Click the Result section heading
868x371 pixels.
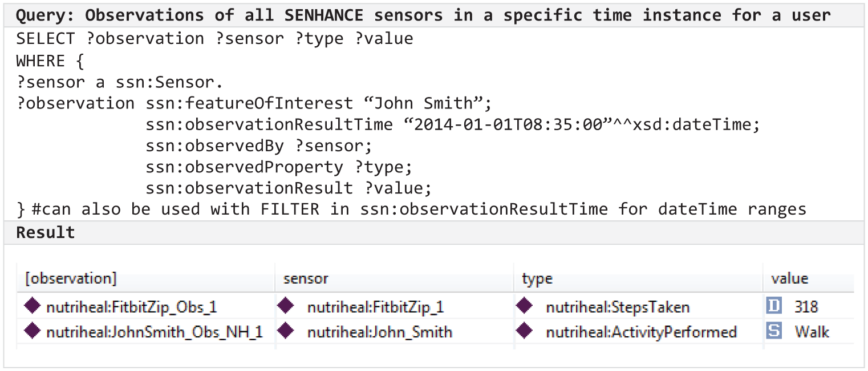pos(46,232)
